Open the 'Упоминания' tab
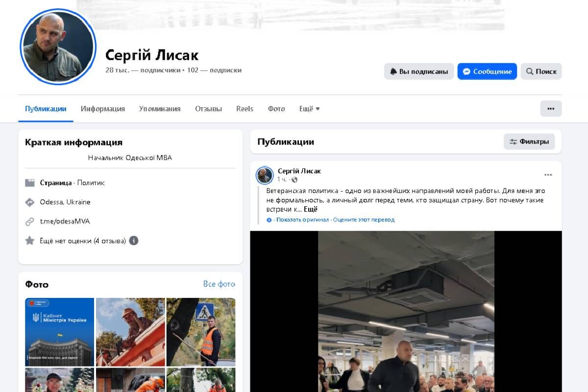This screenshot has height=392, width=588. pos(160,109)
